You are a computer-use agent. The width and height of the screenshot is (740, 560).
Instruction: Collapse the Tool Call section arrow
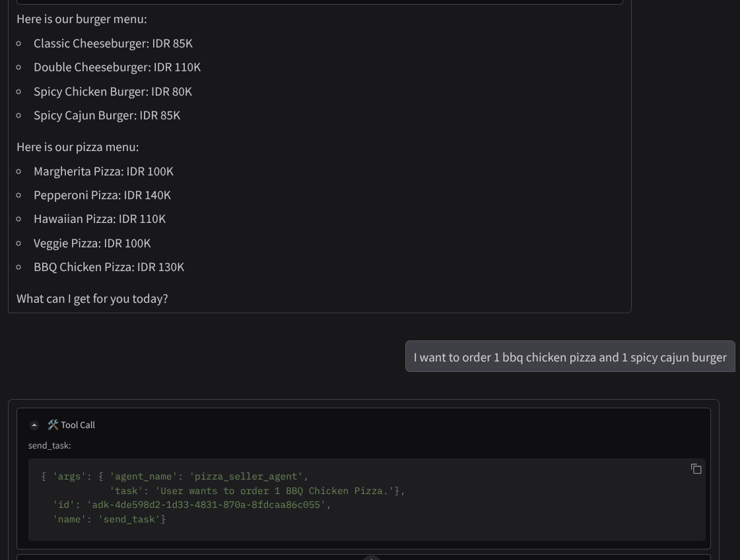pos(34,425)
